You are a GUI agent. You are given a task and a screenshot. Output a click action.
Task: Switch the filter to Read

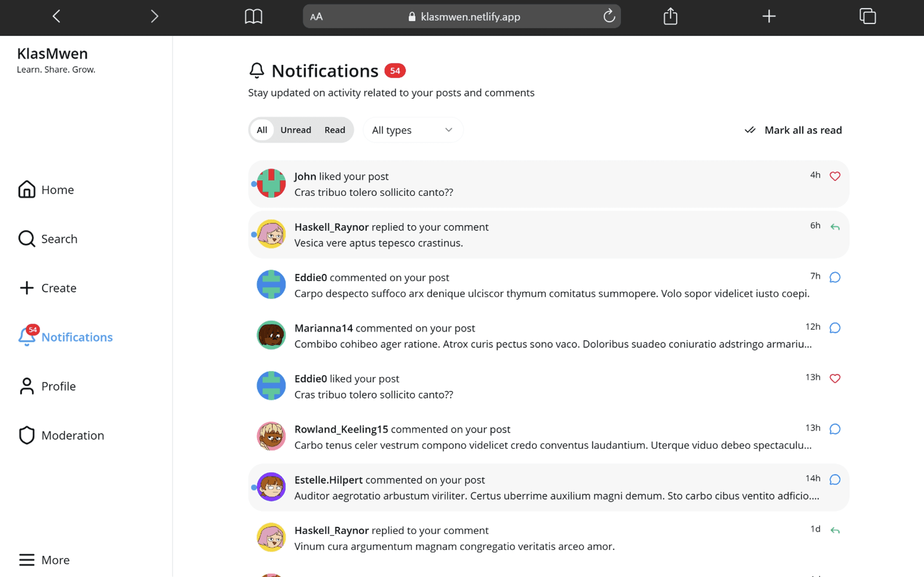(334, 130)
